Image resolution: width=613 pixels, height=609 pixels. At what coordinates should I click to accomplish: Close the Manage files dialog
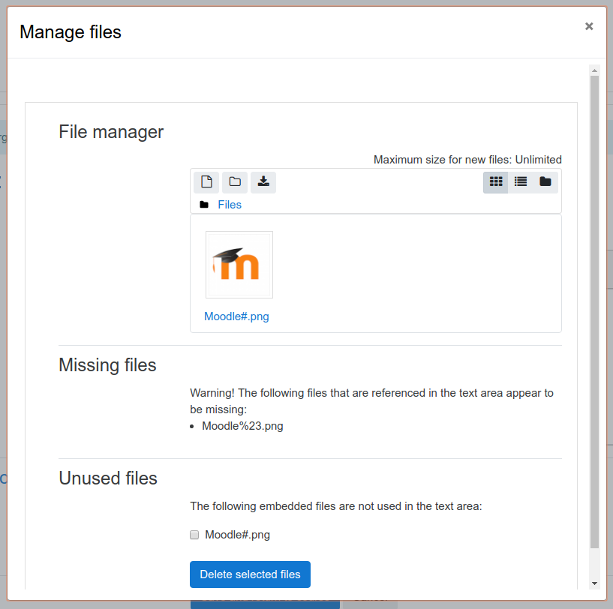589,26
